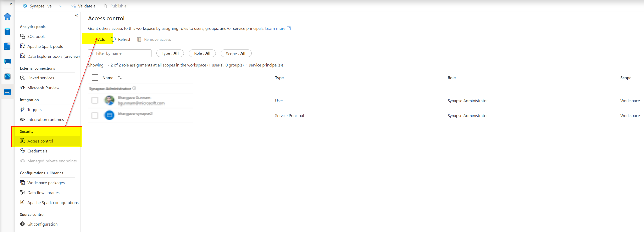644x232 pixels.
Task: Open the Learn more link
Action: [x=276, y=28]
